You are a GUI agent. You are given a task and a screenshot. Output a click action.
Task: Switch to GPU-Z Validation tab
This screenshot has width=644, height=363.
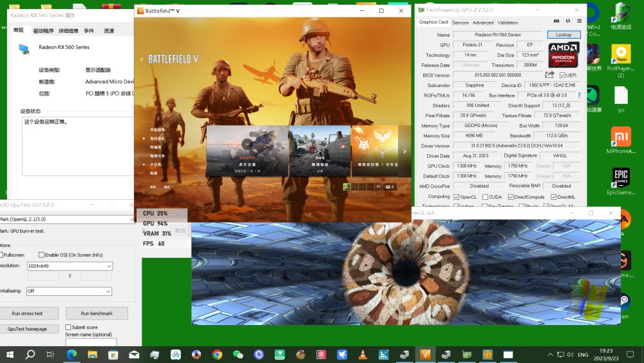click(x=507, y=23)
